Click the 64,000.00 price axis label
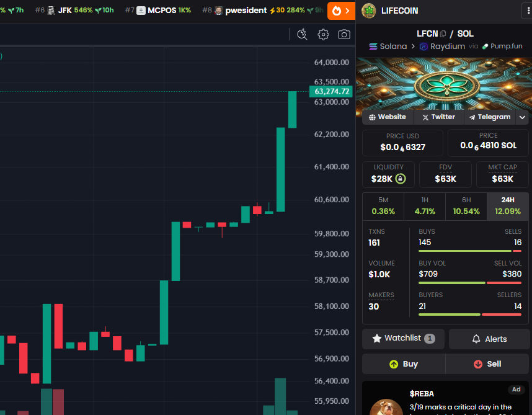The width and height of the screenshot is (532, 415). (x=332, y=63)
